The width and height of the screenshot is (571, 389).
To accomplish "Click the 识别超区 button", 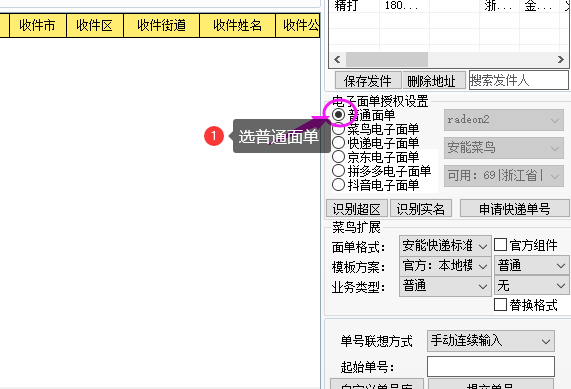I will tap(357, 208).
